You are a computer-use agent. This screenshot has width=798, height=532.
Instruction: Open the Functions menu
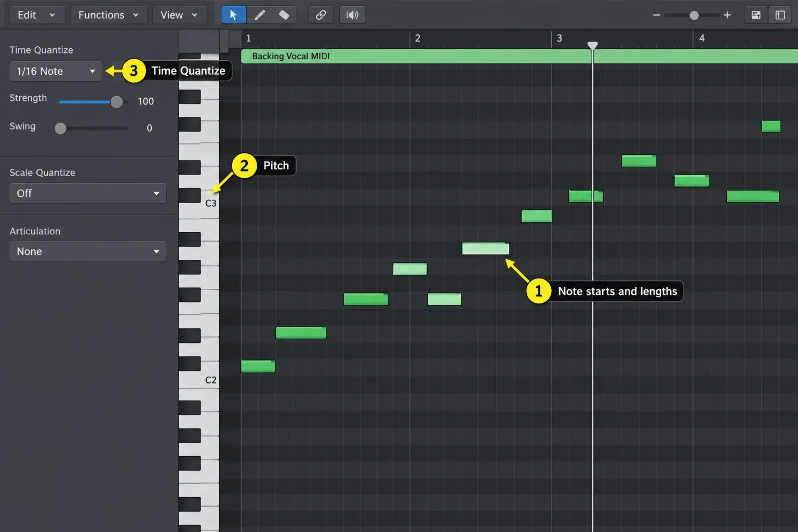pos(109,15)
